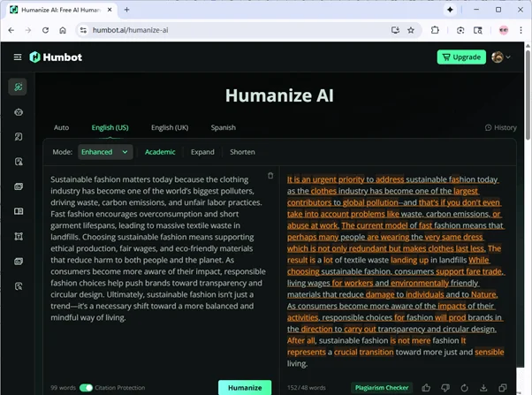Click the Upgrade button

coord(460,57)
